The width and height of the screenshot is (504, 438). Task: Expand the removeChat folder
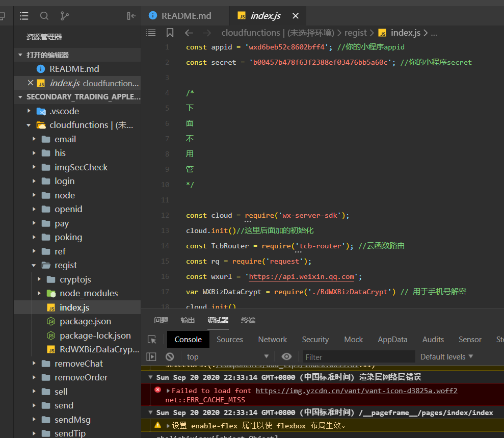tap(34, 364)
